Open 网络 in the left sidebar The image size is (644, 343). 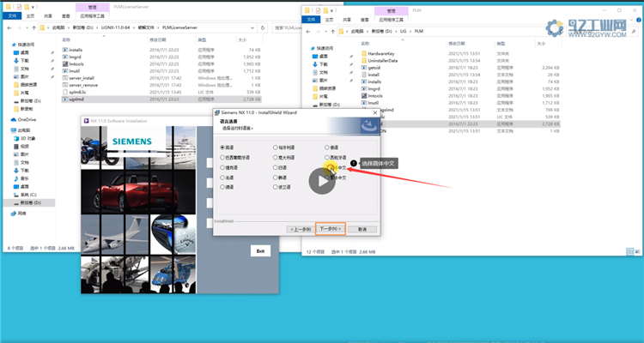point(21,214)
